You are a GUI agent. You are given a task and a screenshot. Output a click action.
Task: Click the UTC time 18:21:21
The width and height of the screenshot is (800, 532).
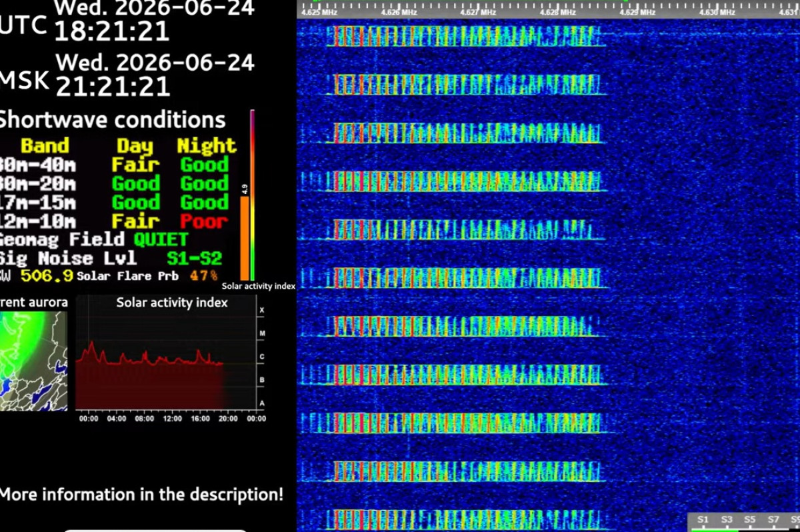pos(112,31)
